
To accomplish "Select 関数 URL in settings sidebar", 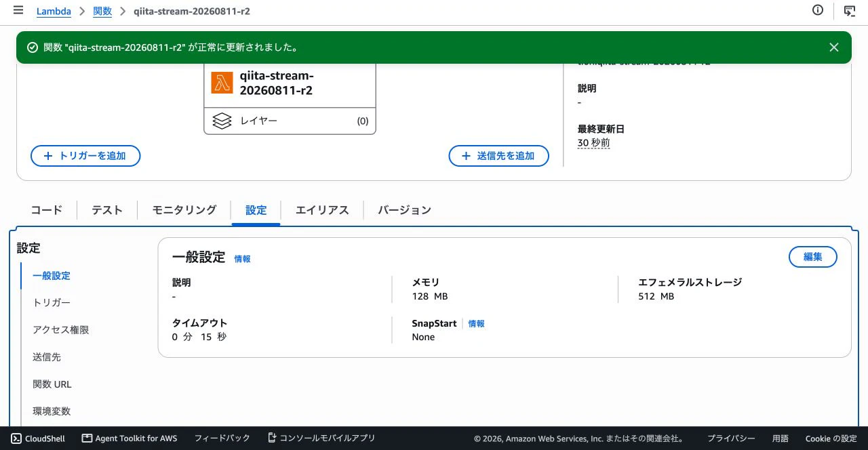I will coord(52,384).
